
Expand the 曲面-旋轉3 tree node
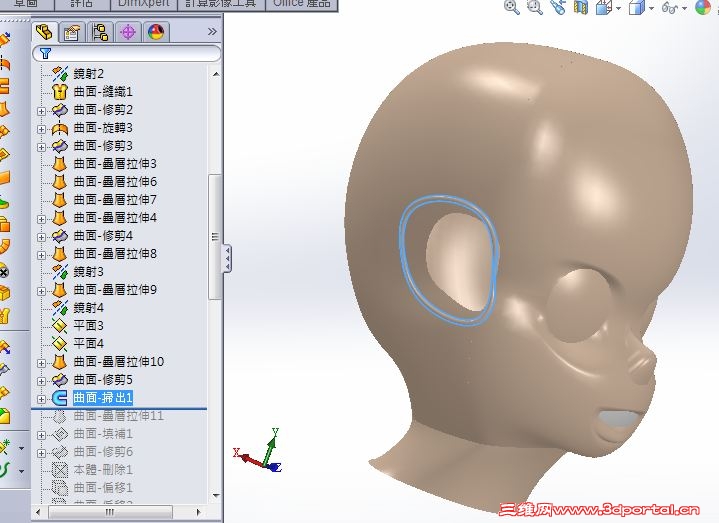[41, 129]
